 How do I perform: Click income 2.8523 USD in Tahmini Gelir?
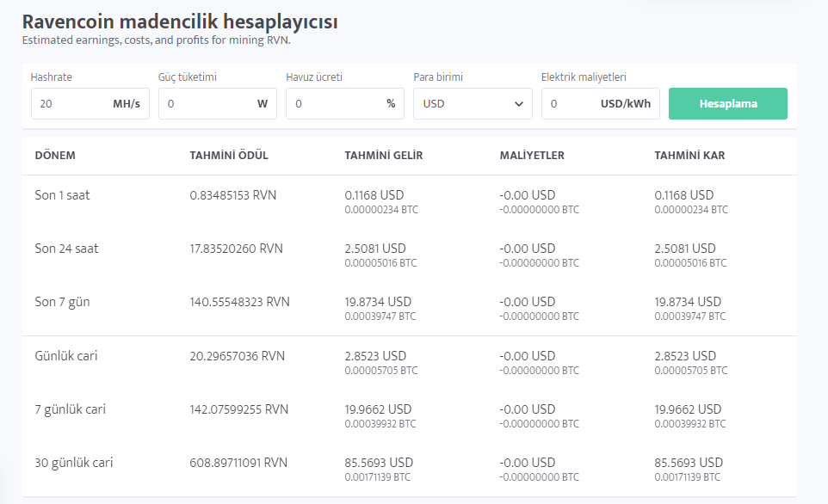375,356
